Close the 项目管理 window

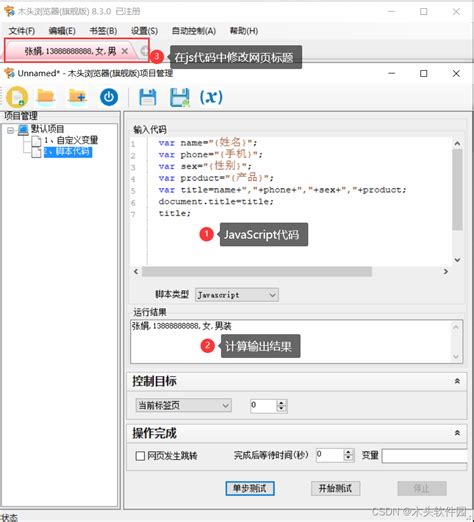(x=456, y=73)
